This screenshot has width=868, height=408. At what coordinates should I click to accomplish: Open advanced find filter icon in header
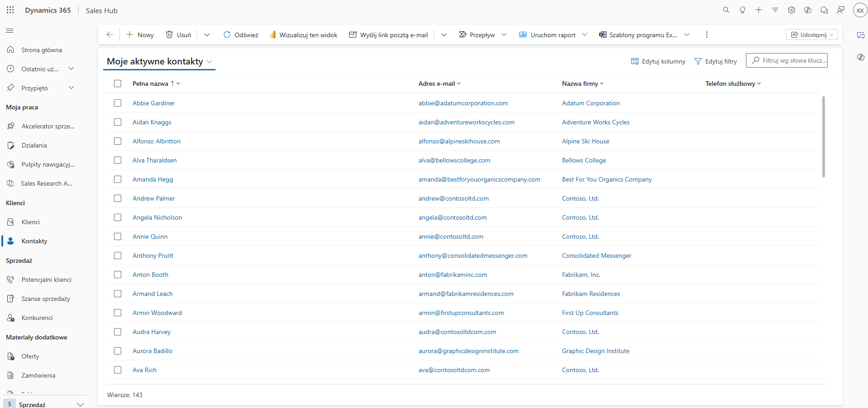pos(775,10)
